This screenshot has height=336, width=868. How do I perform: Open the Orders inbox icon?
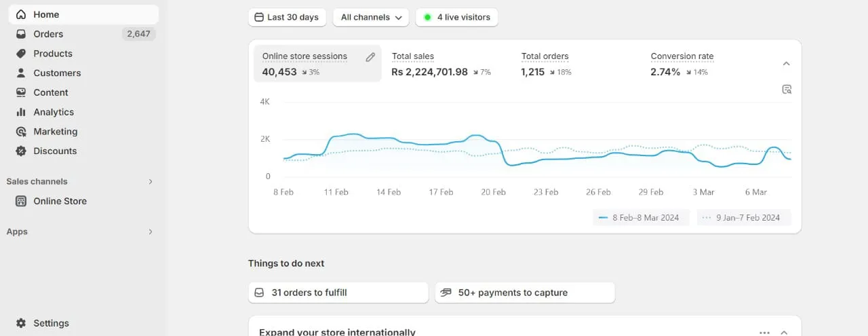click(x=21, y=34)
